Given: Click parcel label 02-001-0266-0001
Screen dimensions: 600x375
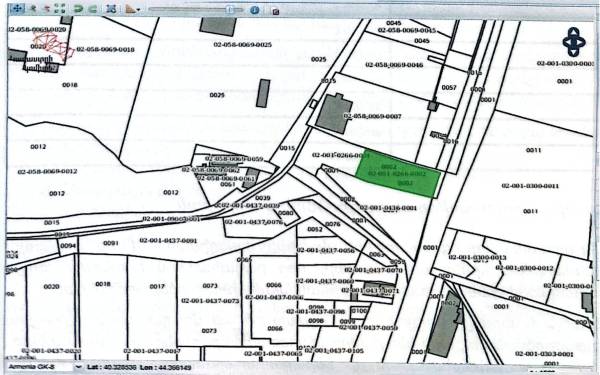Looking at the screenshot, I should 341,155.
